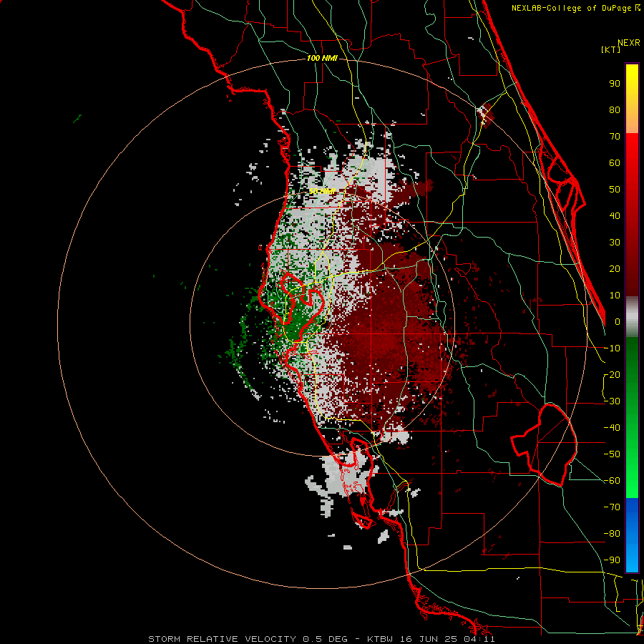Click the positive 80 scale label
The height and width of the screenshot is (644, 644).
pyautogui.click(x=615, y=109)
